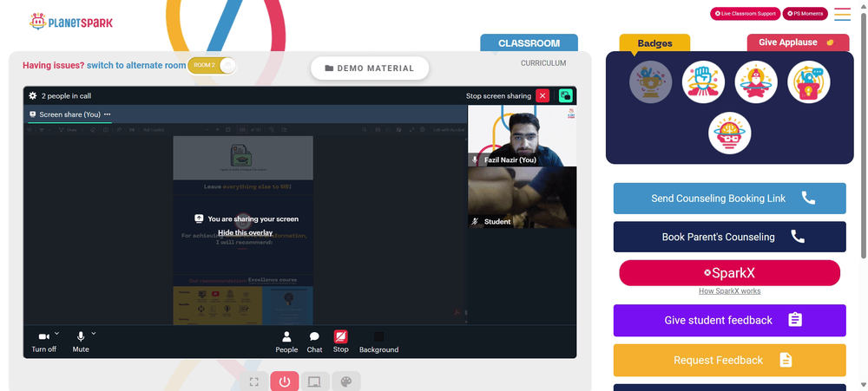Award the trophy star badge
The image size is (868, 391).
pos(650,81)
